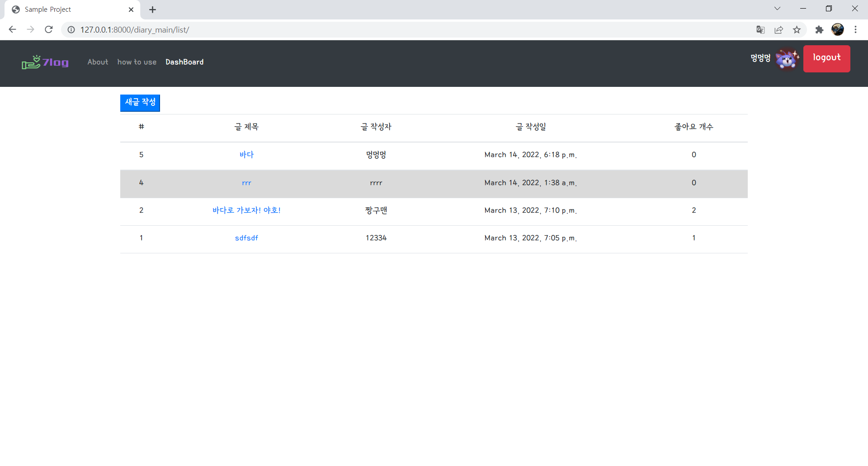Click the author 멍멍멍 in the 바다 row
The width and height of the screenshot is (868, 466).
click(x=376, y=155)
